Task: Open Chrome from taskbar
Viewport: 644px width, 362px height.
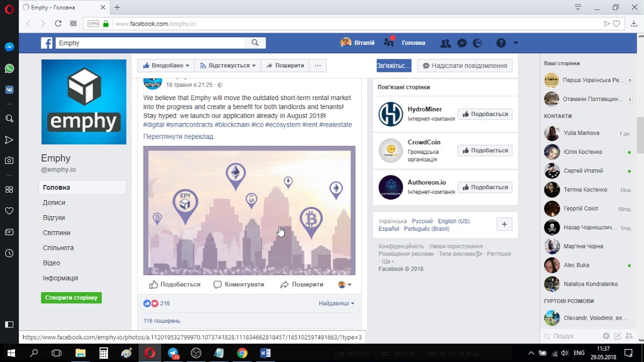Action: point(242,353)
